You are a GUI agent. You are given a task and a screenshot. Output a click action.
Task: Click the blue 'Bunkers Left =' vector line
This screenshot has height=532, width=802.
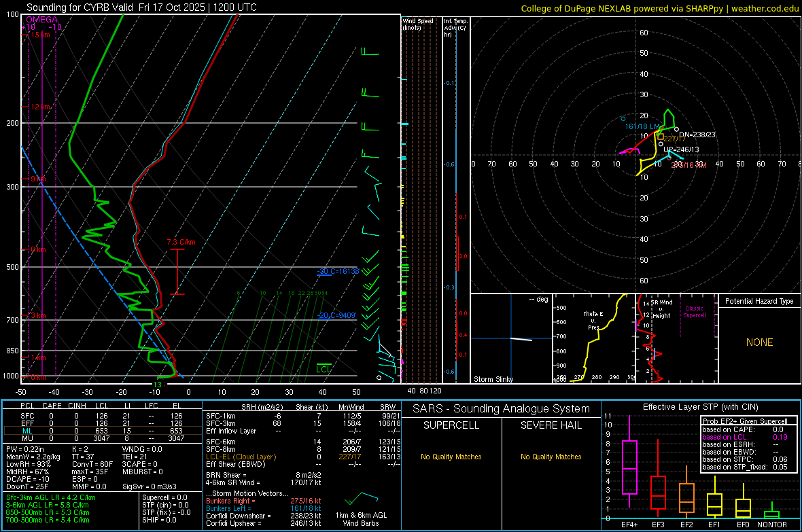(x=264, y=508)
